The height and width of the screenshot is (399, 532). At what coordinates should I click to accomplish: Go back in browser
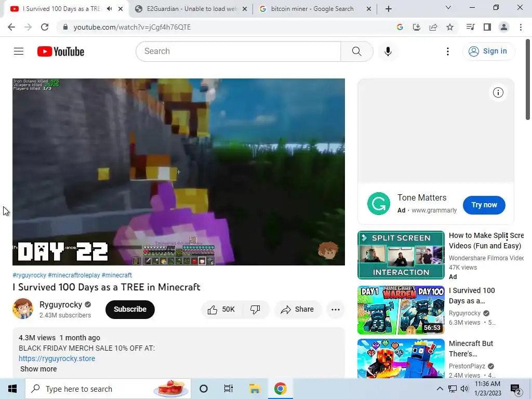11,27
